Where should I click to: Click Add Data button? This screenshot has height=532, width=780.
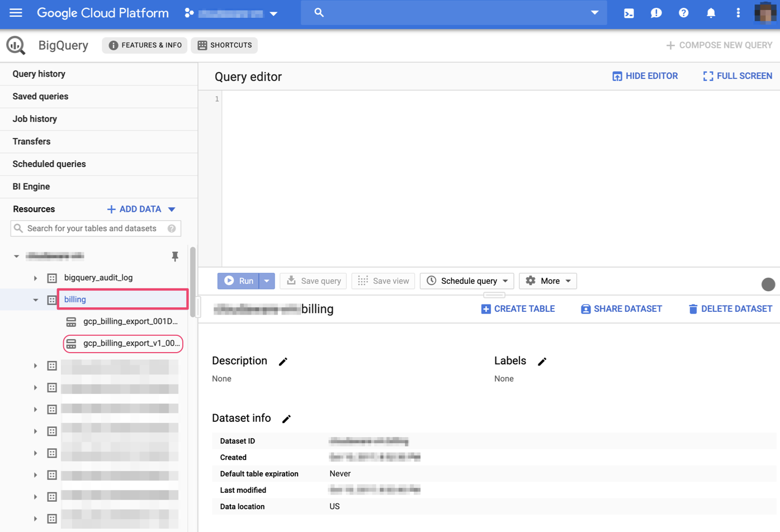(x=134, y=209)
